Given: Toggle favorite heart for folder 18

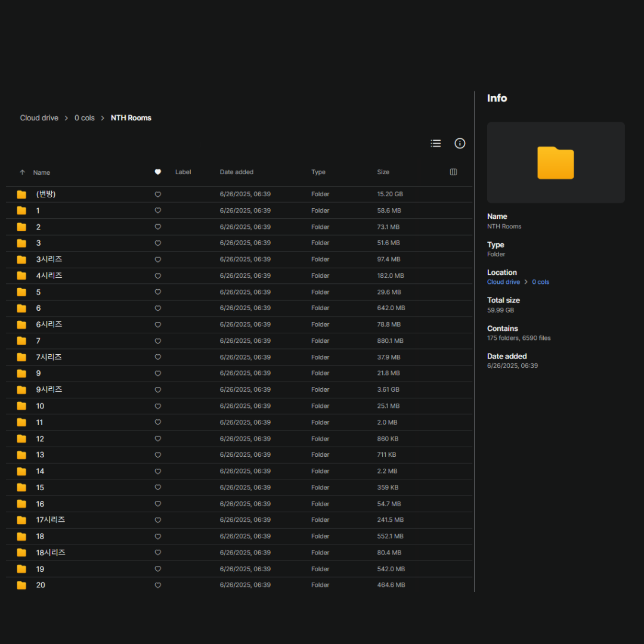Looking at the screenshot, I should tap(158, 536).
